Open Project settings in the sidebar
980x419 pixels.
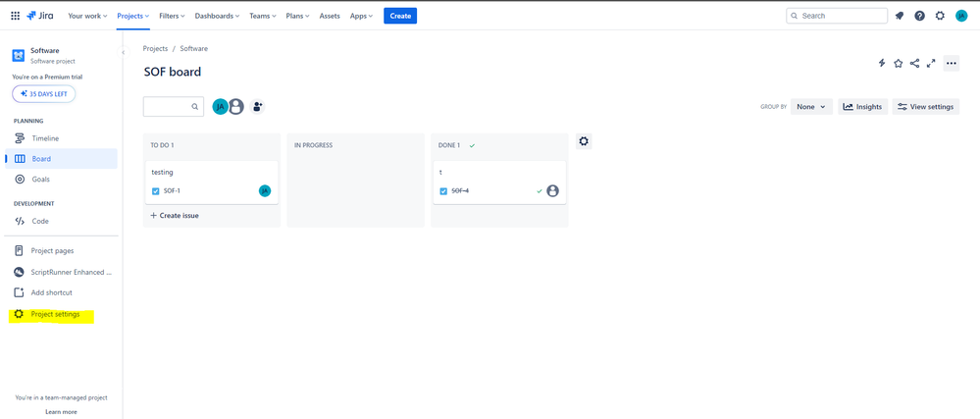[61, 315]
